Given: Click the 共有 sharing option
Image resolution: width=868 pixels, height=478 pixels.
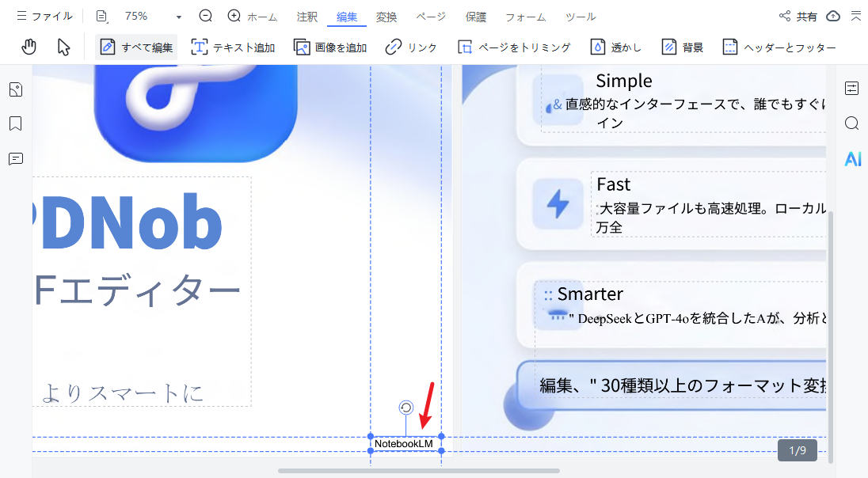Looking at the screenshot, I should pos(797,15).
